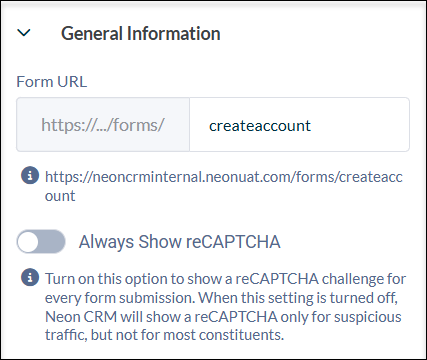This screenshot has height=360, width=427.
Task: Click the info icon beside the reCAPTCHA description
Action: tap(30, 277)
